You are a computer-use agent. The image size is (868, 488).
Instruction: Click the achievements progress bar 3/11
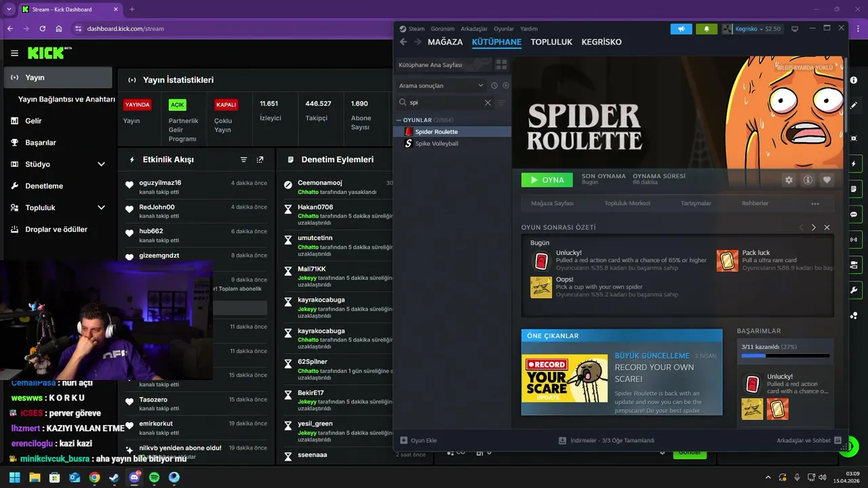point(785,356)
